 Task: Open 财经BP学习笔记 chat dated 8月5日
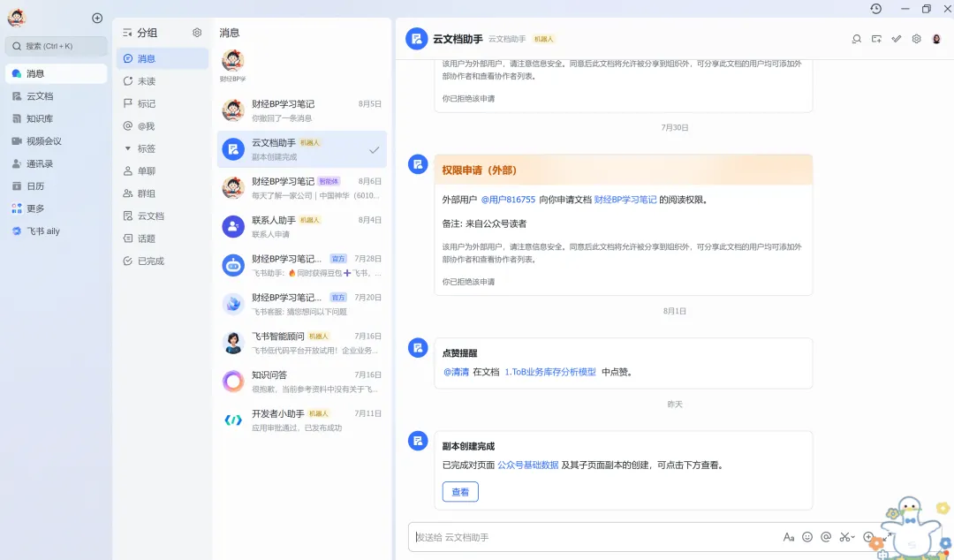point(302,110)
